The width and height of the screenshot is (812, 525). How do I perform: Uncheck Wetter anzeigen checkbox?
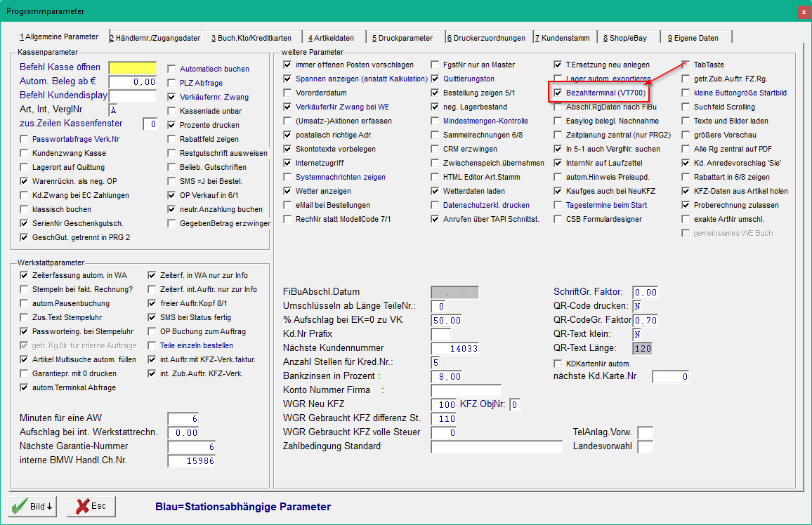tap(287, 191)
